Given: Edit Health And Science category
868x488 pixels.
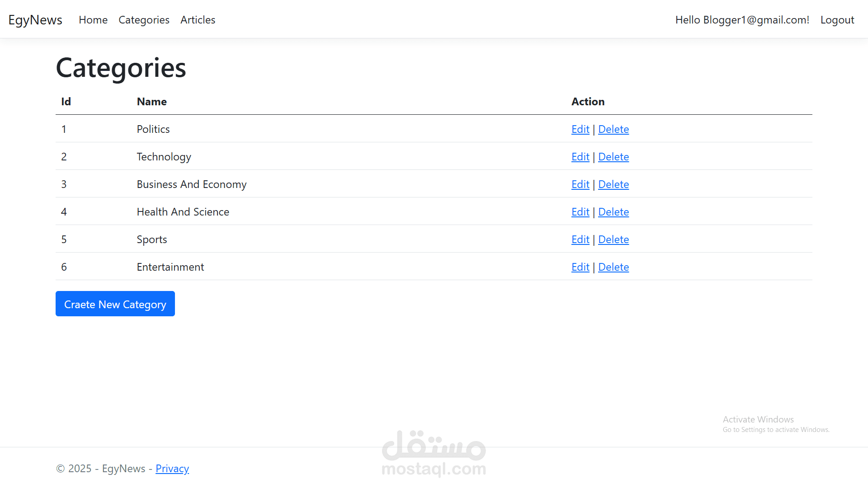Looking at the screenshot, I should 580,212.
